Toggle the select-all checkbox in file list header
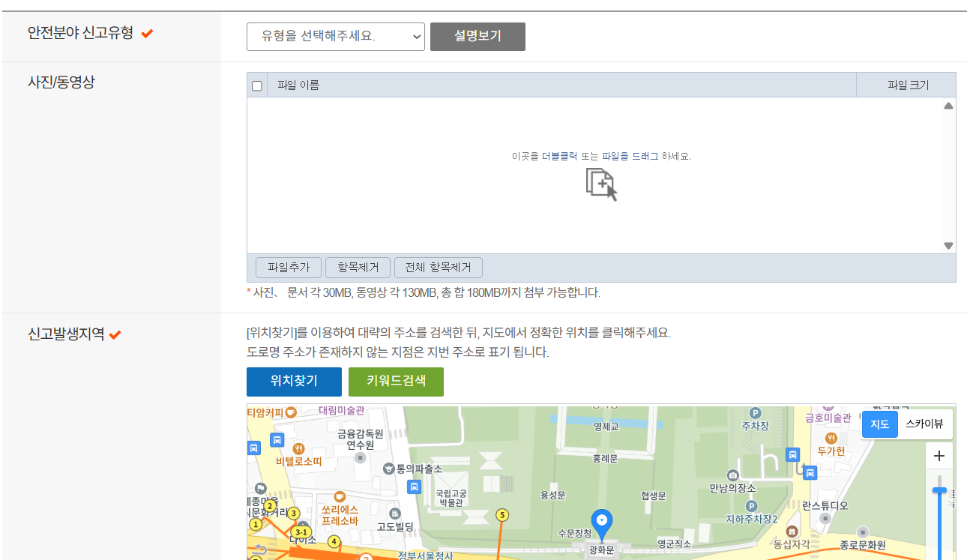Viewport: 967px width, 560px height. (x=257, y=85)
